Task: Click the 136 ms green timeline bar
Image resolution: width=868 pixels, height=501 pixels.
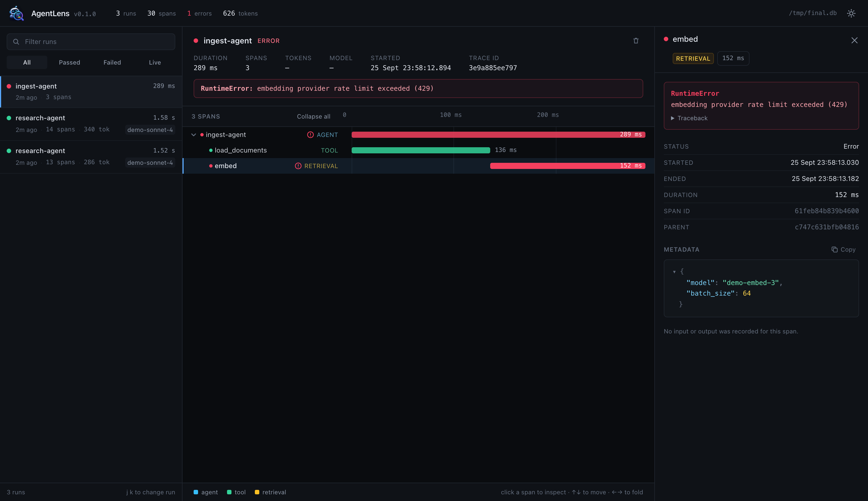Action: click(x=421, y=150)
